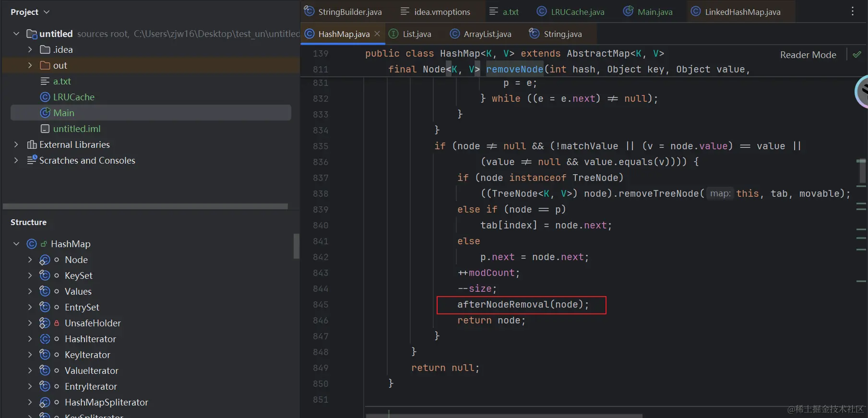
Task: Select HashMap class in Structure tree
Action: (71, 244)
